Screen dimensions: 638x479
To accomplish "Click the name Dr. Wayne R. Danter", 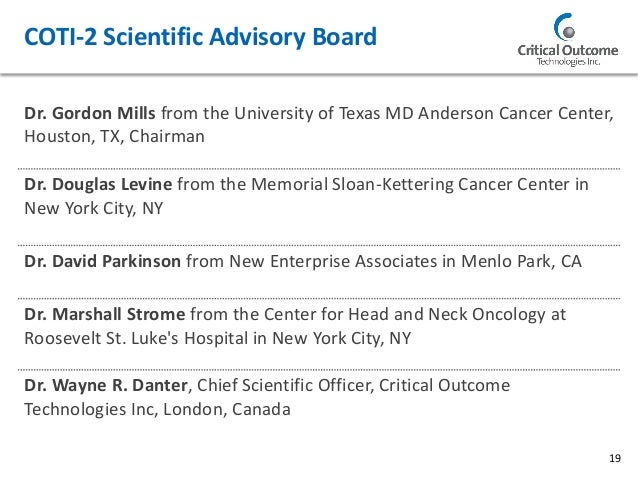I will coord(109,385).
